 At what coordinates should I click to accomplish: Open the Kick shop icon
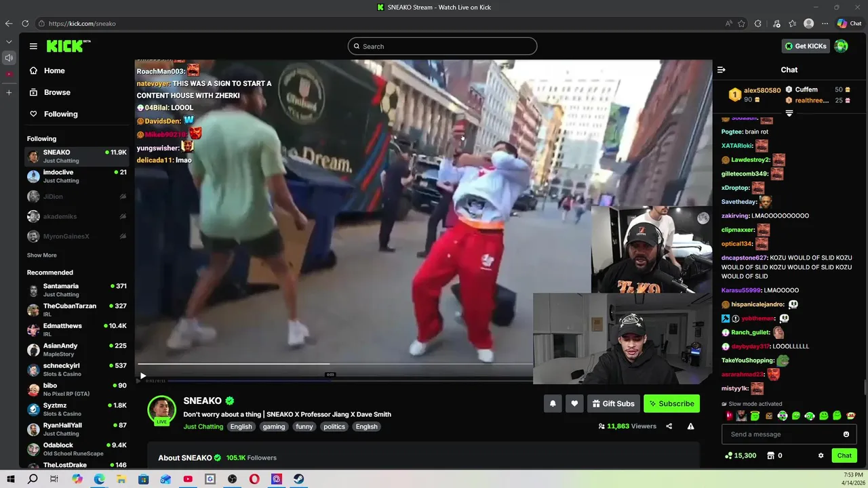770,455
